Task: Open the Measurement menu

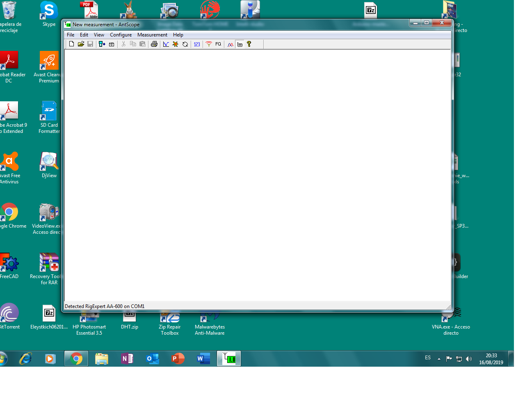Action: click(x=152, y=35)
